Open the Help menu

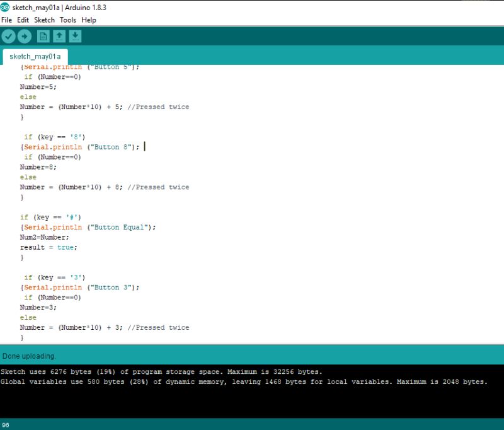coord(88,20)
